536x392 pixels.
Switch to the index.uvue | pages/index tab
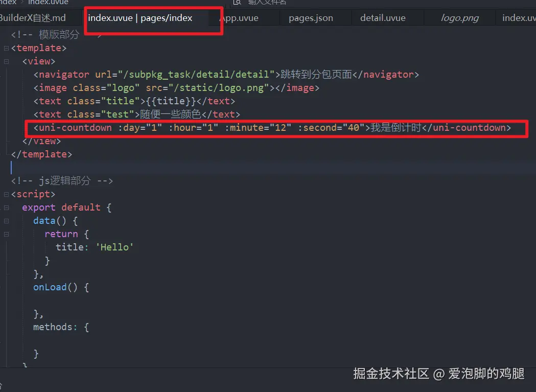(x=140, y=18)
